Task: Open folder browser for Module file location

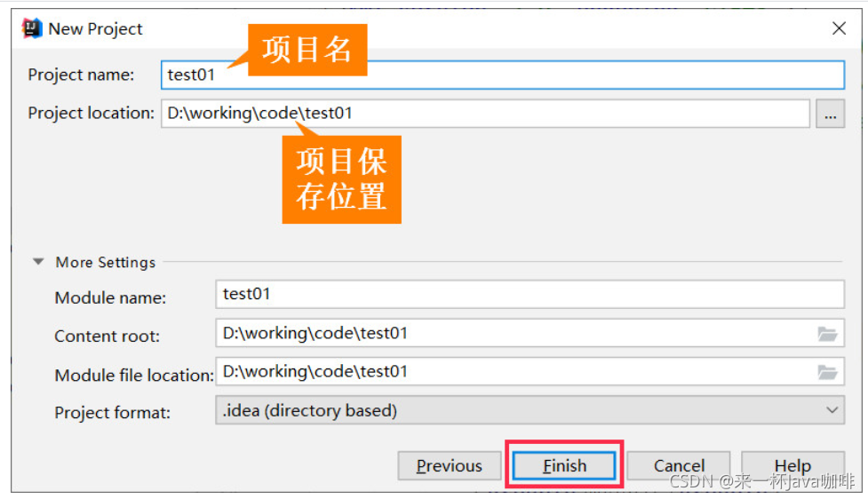Action: (x=827, y=372)
